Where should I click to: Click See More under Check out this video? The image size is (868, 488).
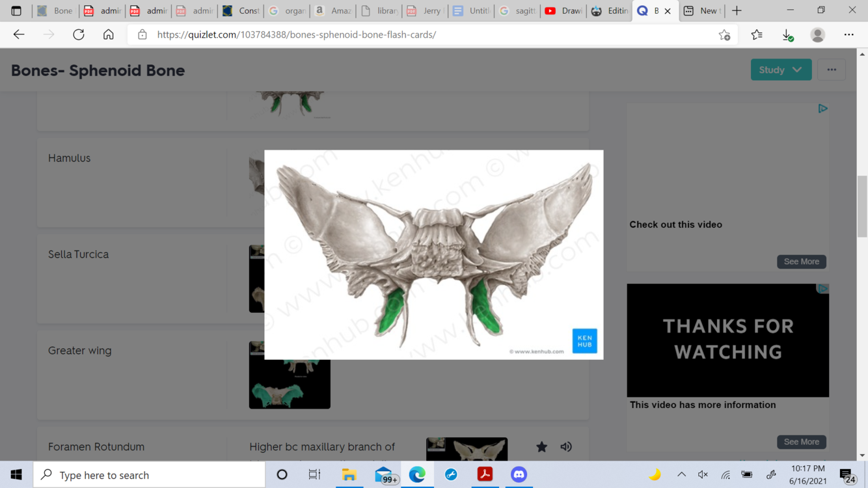click(x=801, y=262)
